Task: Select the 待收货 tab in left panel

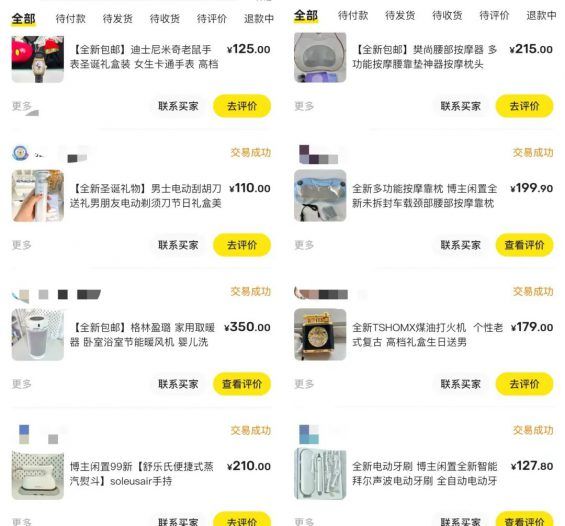Action: coord(165,18)
